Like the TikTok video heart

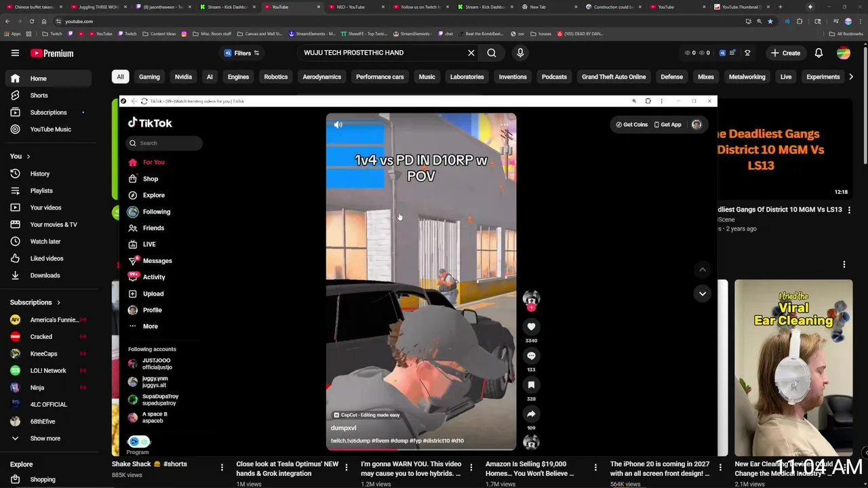tap(531, 327)
